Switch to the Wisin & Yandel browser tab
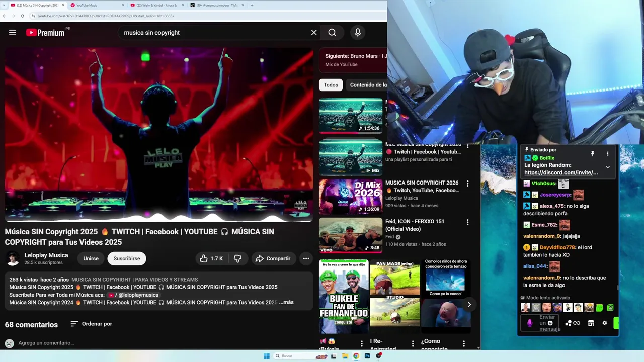Screen dimensions: 644x362 (156, 5)
